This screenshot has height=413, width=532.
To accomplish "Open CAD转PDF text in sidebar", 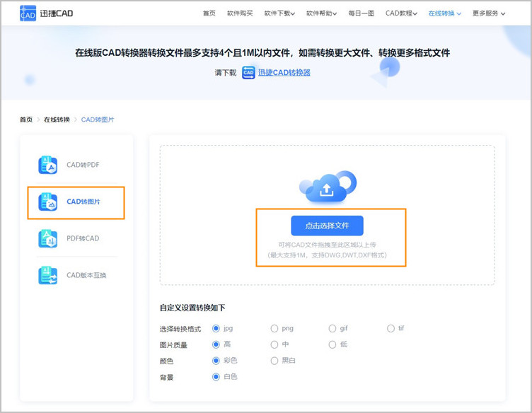I will (x=83, y=165).
